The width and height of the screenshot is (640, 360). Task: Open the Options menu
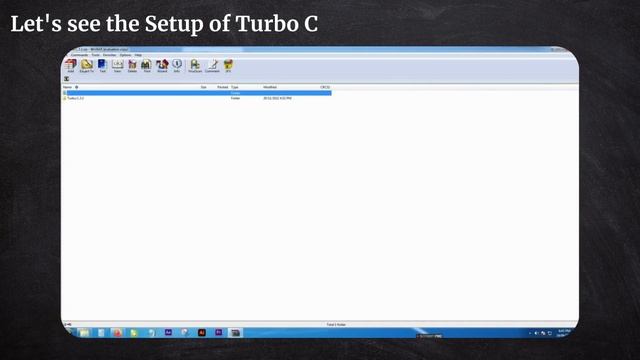[125, 55]
